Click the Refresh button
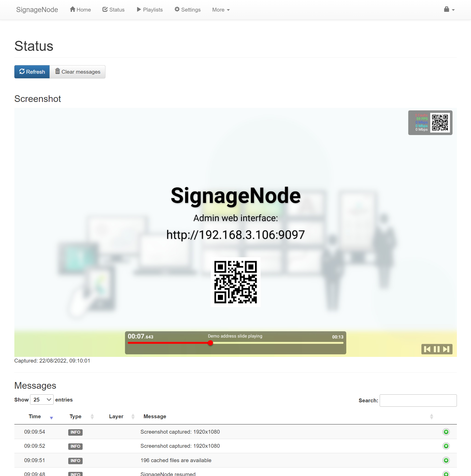The image size is (471, 476). tap(32, 72)
